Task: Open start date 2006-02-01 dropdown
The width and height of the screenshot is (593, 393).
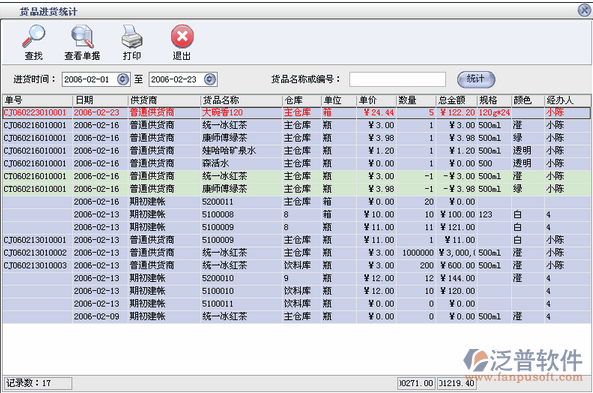Action: click(123, 79)
